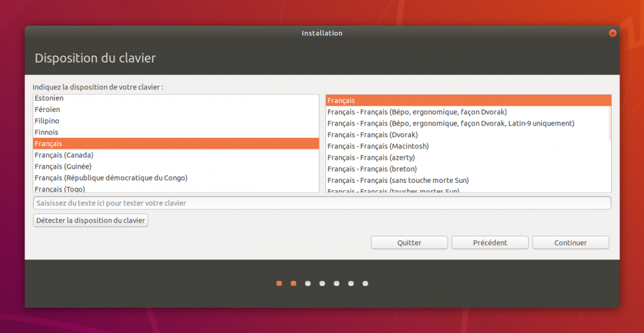Choose Bépo ergonomique façon Dvorak variant
644x333 pixels.
468,112
